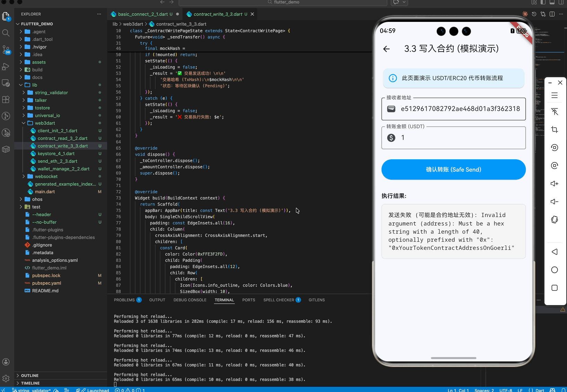Click UTF-8 encoding in status bar

click(506, 390)
